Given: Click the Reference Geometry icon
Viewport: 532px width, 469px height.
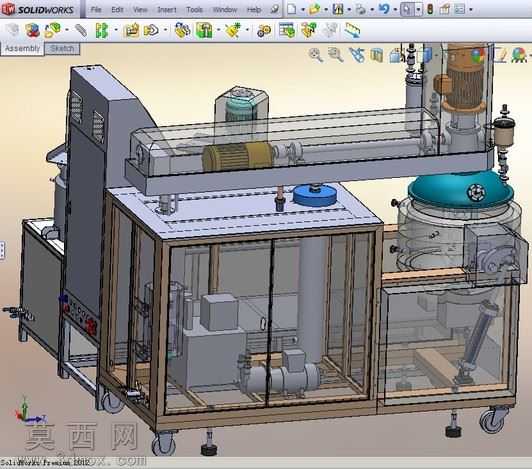Looking at the screenshot, I should click(233, 30).
